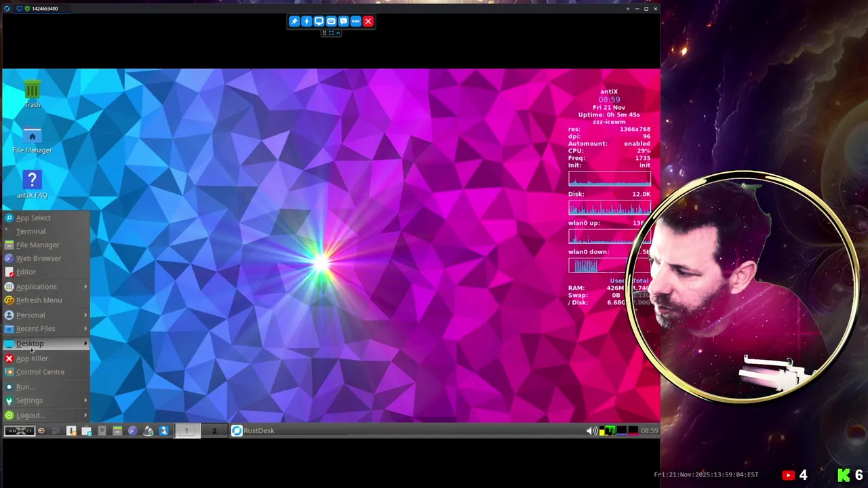868x488 pixels.
Task: Open keyboard settings icon in RustDesk toolbar
Action: coord(331,21)
